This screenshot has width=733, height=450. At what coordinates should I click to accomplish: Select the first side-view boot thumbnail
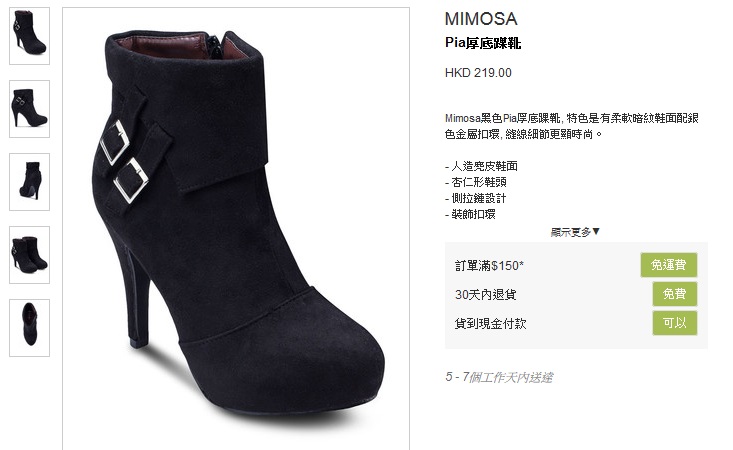[29, 36]
